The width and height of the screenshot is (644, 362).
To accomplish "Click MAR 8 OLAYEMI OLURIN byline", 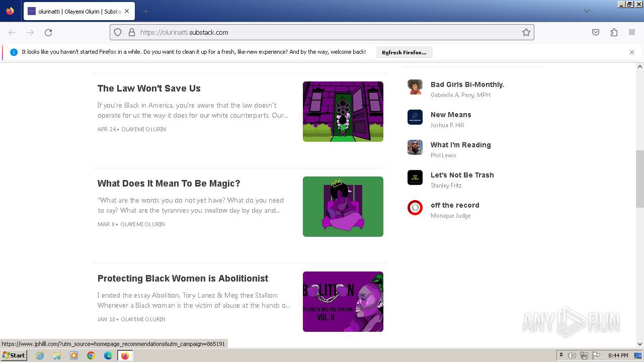I will [x=131, y=224].
